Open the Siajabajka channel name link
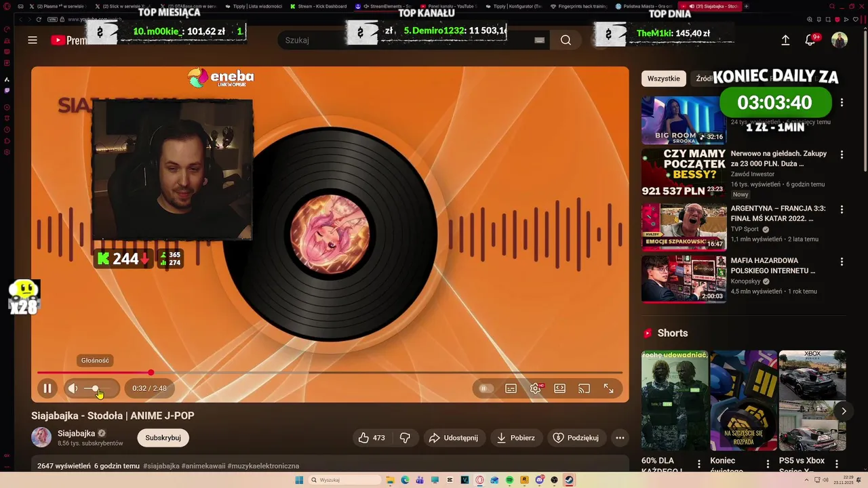The height and width of the screenshot is (488, 868). [76, 433]
